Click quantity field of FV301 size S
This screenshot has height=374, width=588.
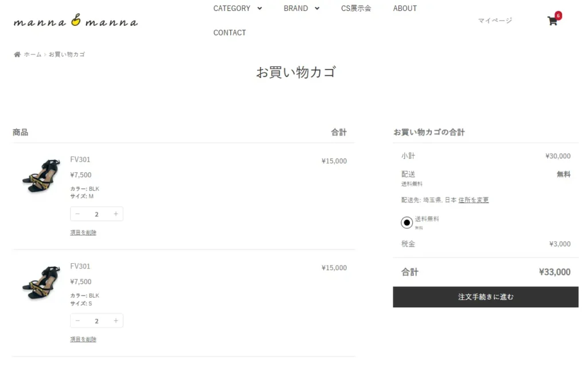[96, 321]
